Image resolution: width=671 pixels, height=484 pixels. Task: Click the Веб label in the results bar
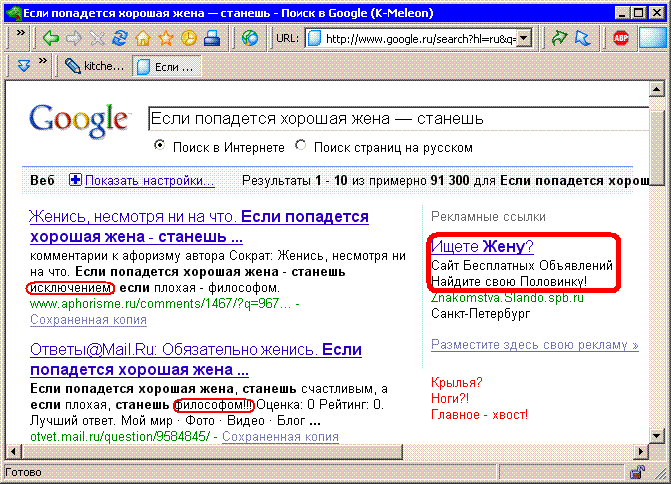point(42,180)
